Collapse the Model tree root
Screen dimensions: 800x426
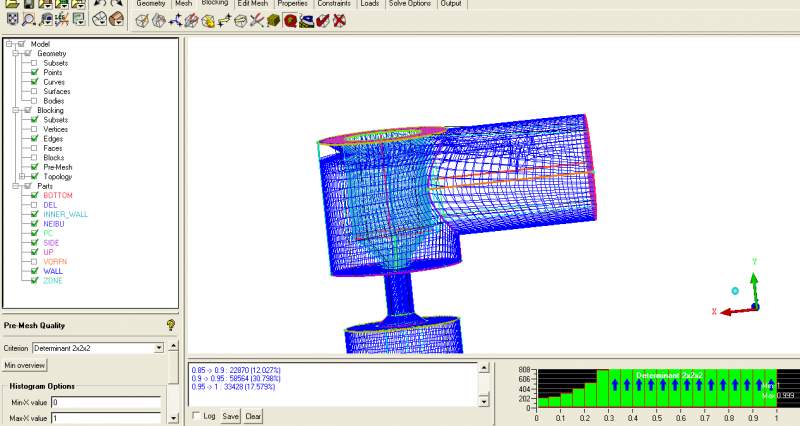coord(9,44)
